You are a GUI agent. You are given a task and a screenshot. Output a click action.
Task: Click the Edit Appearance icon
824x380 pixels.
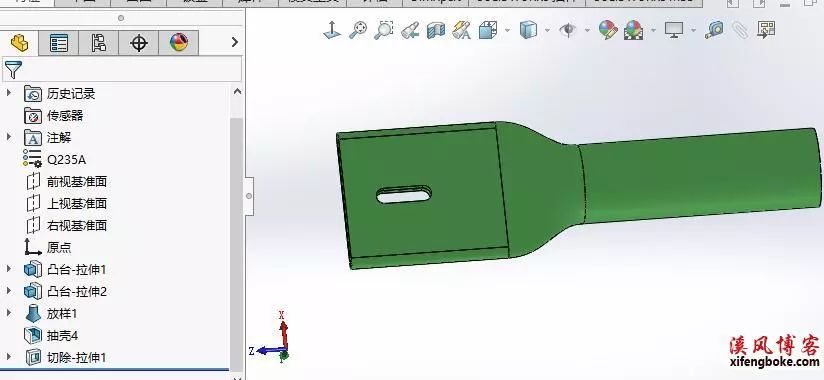pyautogui.click(x=608, y=30)
